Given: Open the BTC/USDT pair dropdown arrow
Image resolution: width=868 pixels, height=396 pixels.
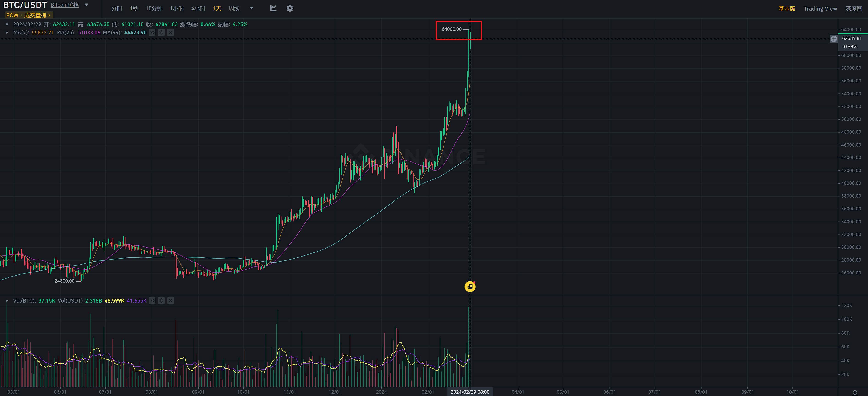Looking at the screenshot, I should click(87, 5).
